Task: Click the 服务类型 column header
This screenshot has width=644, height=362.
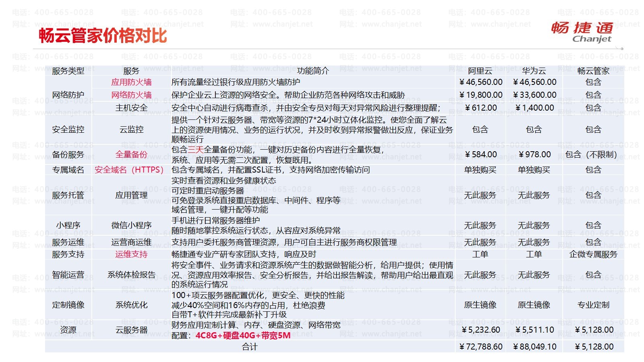Action: tap(68, 71)
